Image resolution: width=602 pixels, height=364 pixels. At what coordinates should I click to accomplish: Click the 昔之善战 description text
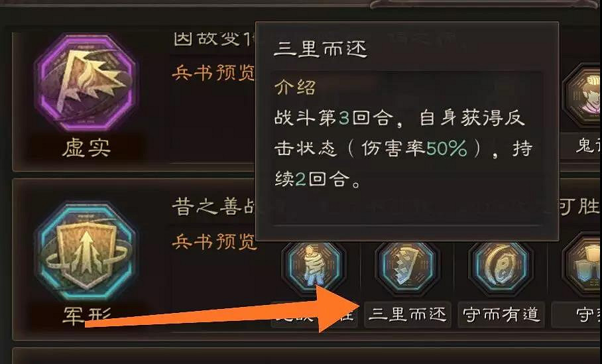(213, 207)
